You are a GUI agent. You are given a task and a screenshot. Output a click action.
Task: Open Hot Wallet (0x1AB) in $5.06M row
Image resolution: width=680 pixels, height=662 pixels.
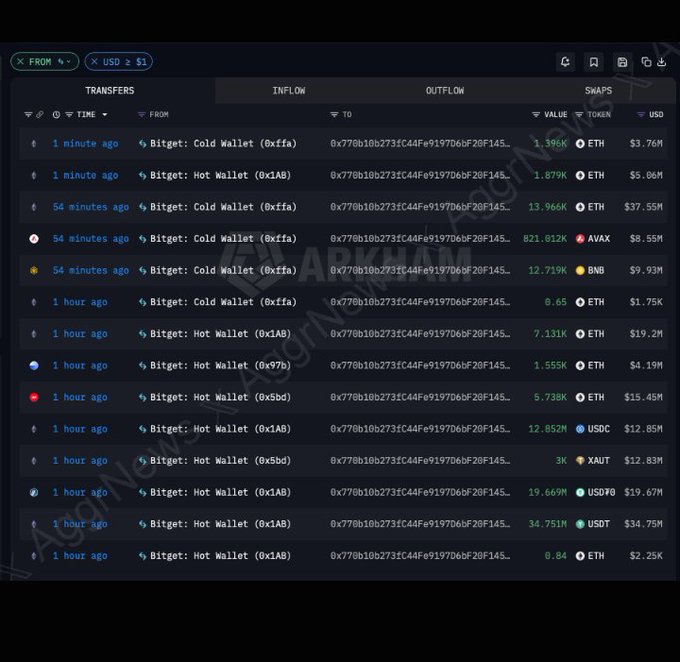(x=220, y=175)
